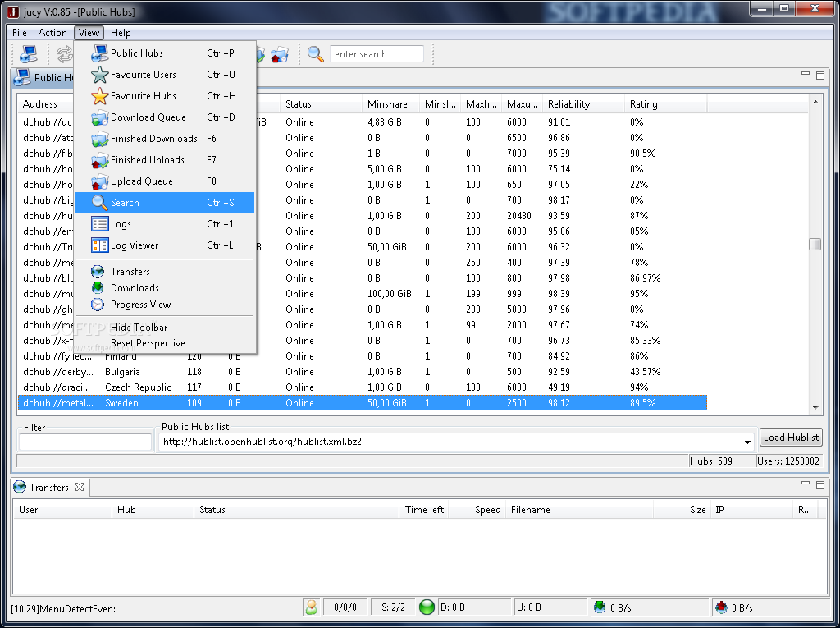
Task: Click the enter search box
Action: (376, 54)
